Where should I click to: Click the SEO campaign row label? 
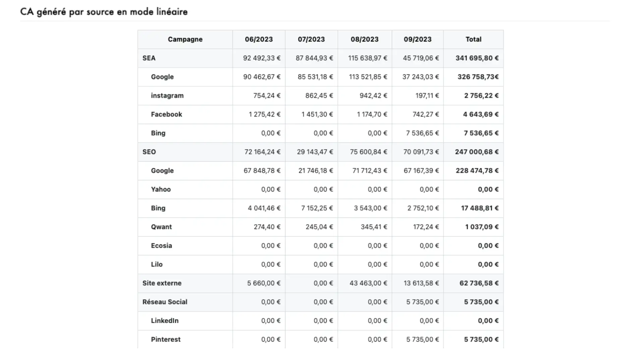coord(149,152)
